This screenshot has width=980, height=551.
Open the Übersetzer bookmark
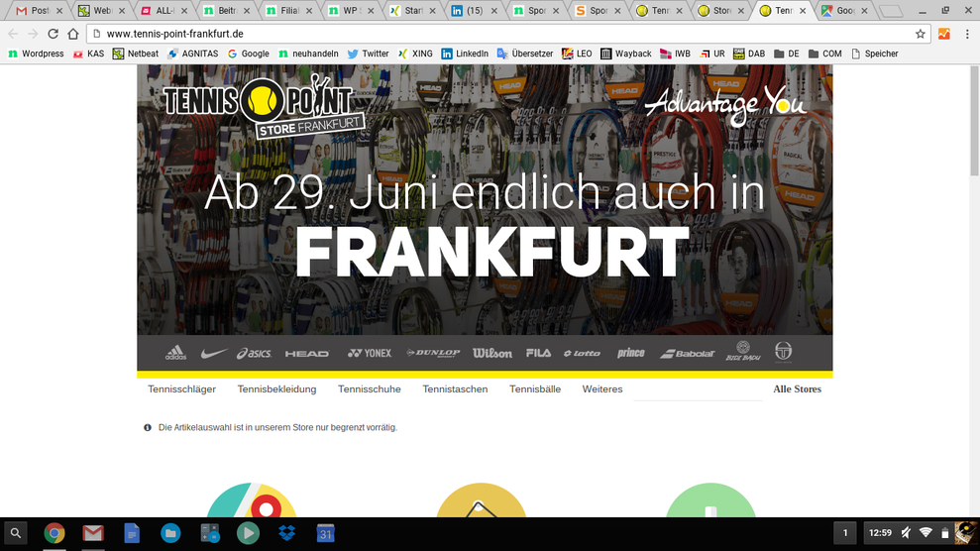tap(525, 54)
